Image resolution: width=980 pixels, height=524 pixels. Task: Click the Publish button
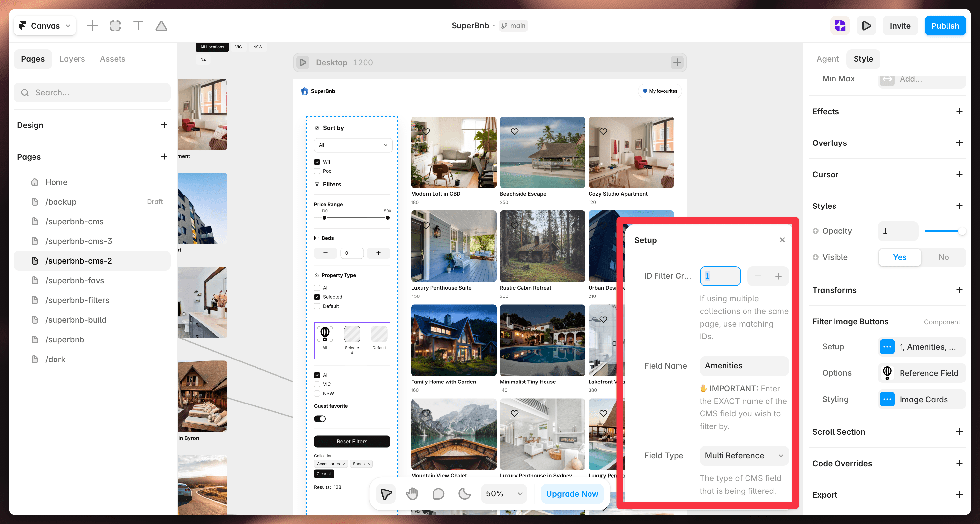point(945,26)
